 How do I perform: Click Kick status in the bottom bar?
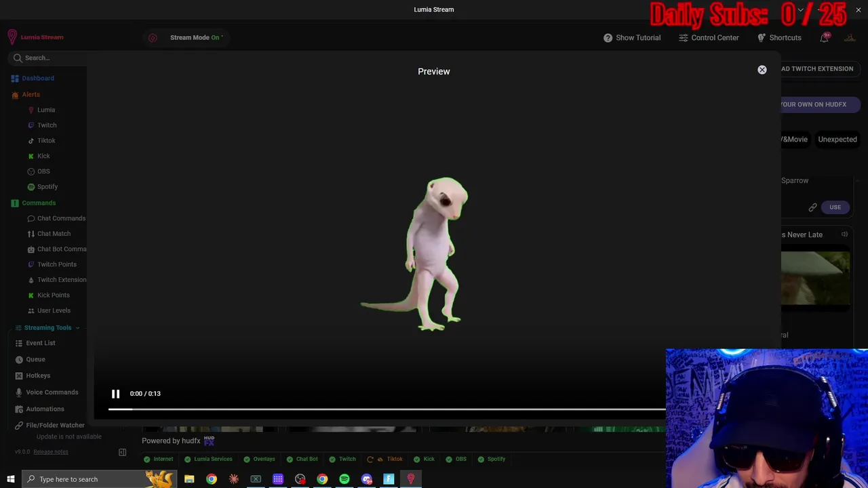pyautogui.click(x=424, y=459)
